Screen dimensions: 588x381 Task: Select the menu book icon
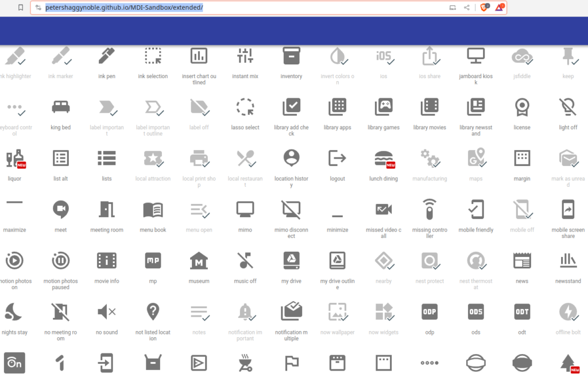point(153,209)
